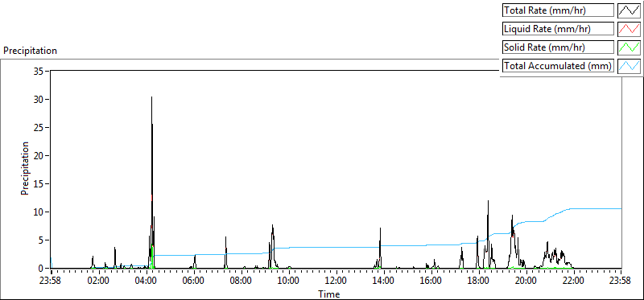
Task: Click the 02:00 time tick label
Action: 99,282
